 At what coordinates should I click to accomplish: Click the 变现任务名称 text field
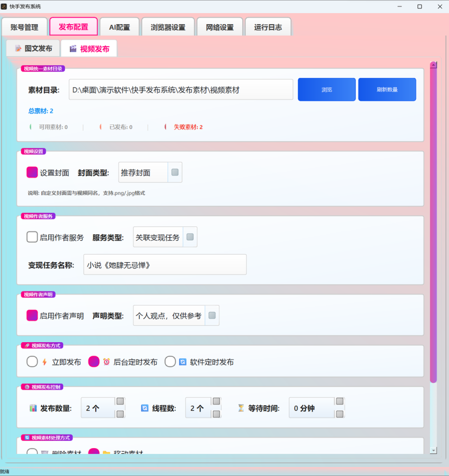pos(165,264)
